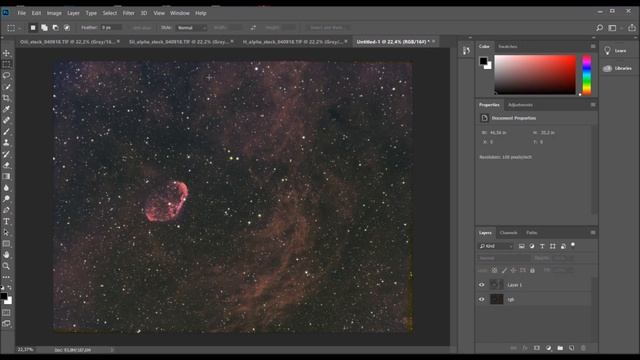Click the Color panel foreground swatch

(483, 61)
